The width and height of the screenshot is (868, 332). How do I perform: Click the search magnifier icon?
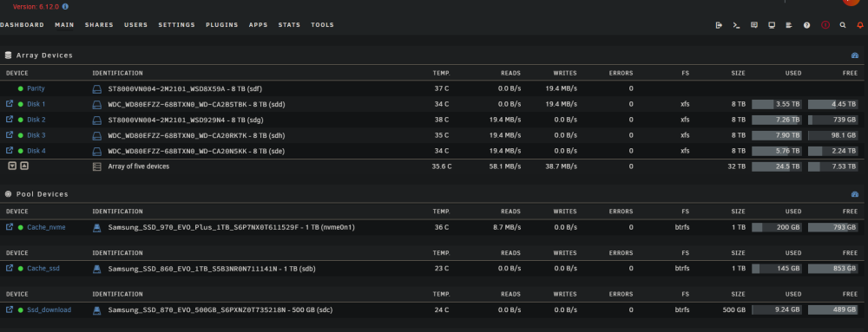point(843,25)
